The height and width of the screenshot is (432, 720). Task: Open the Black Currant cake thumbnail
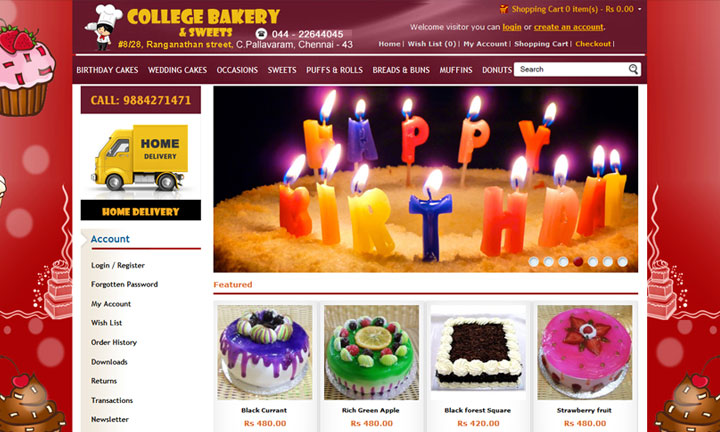(x=264, y=352)
